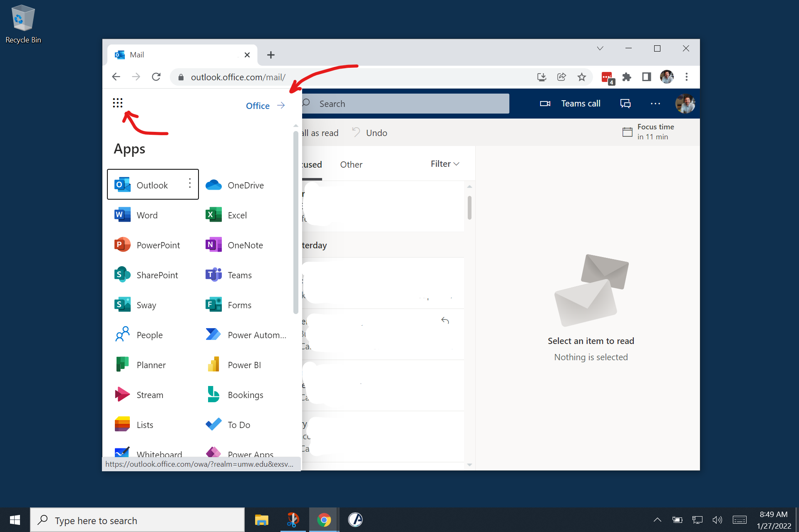
Task: Launch Teams from the Apps panel
Action: coord(228,275)
